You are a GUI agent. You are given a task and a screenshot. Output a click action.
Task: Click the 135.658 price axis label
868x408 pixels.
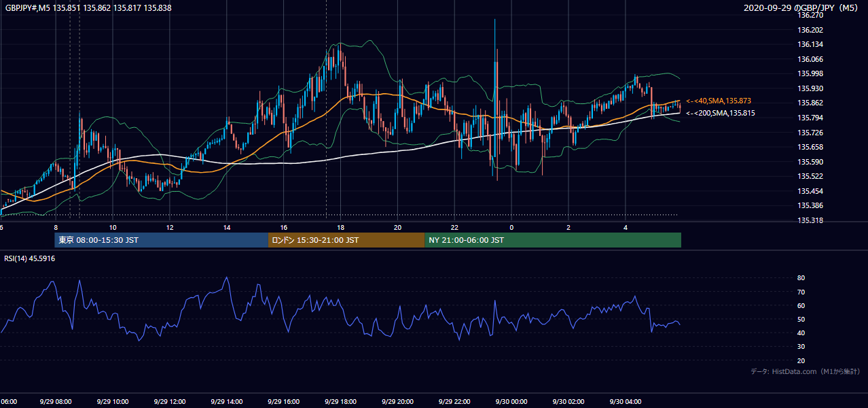811,147
